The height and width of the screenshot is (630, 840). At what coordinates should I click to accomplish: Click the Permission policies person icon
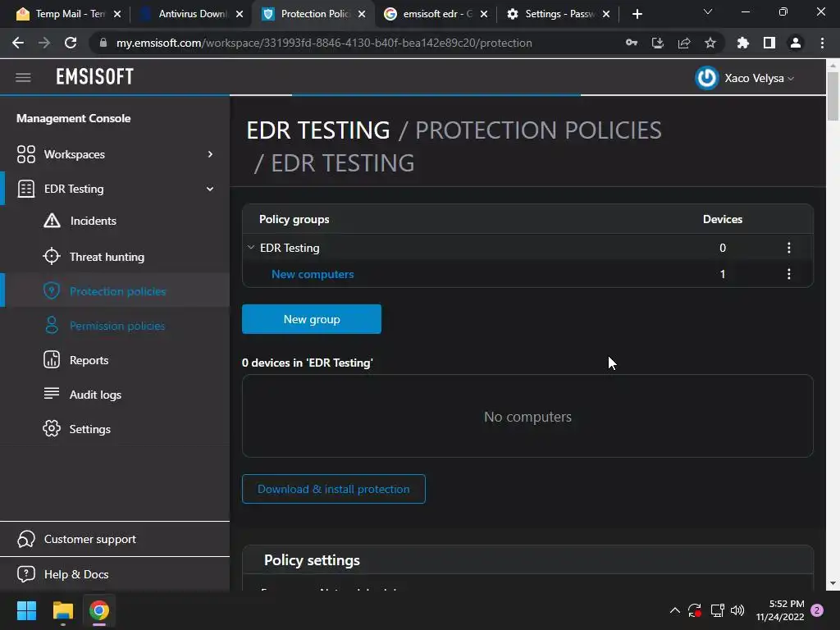click(52, 325)
